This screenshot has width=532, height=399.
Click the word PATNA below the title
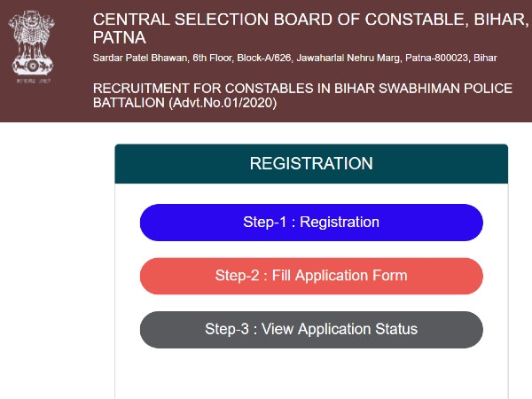coord(120,38)
